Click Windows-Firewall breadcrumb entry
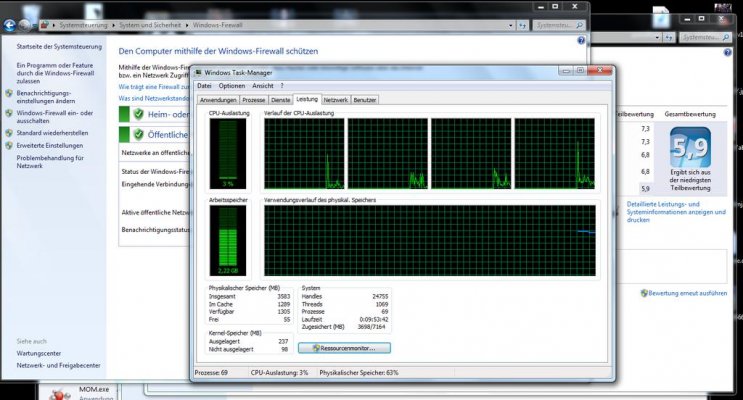Viewport: 743px width, 400px height. 217,25
